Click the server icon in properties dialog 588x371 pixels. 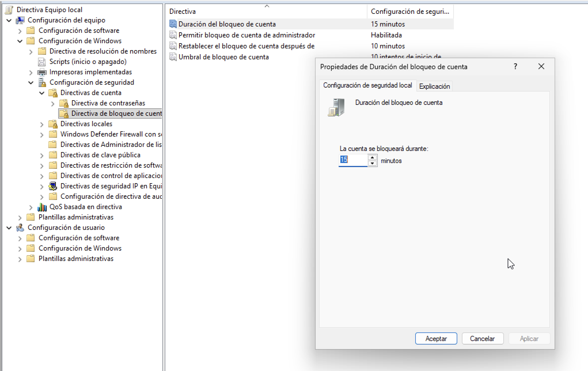click(x=336, y=107)
